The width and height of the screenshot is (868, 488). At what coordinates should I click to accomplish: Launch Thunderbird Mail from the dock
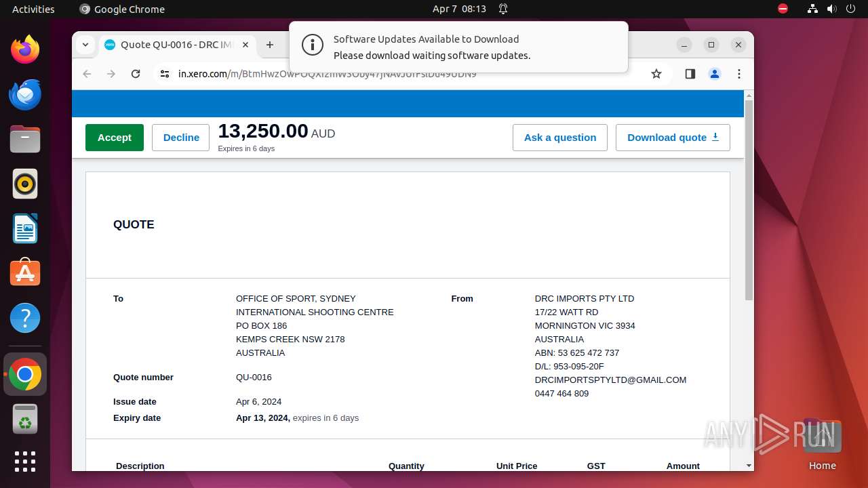tap(25, 94)
